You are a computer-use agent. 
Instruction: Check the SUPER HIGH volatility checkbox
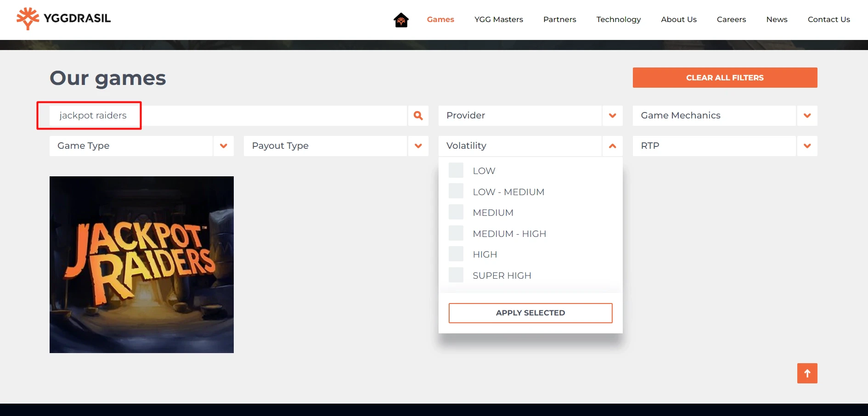pos(456,275)
